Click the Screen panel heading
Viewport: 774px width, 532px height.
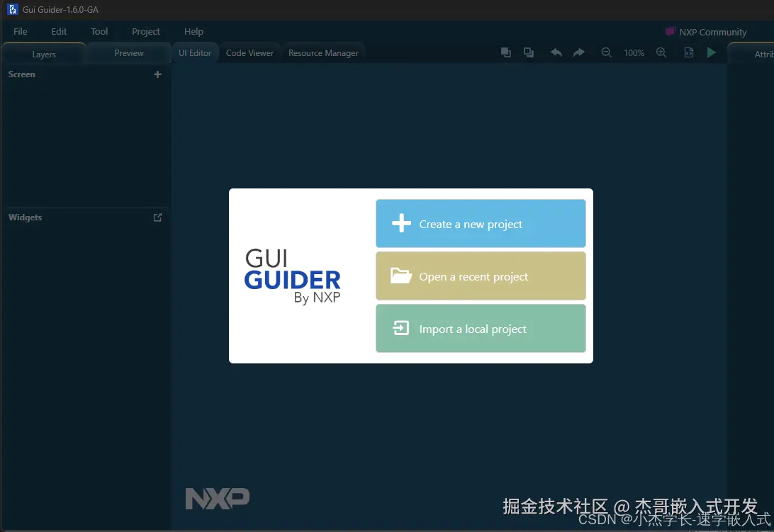[x=22, y=74]
